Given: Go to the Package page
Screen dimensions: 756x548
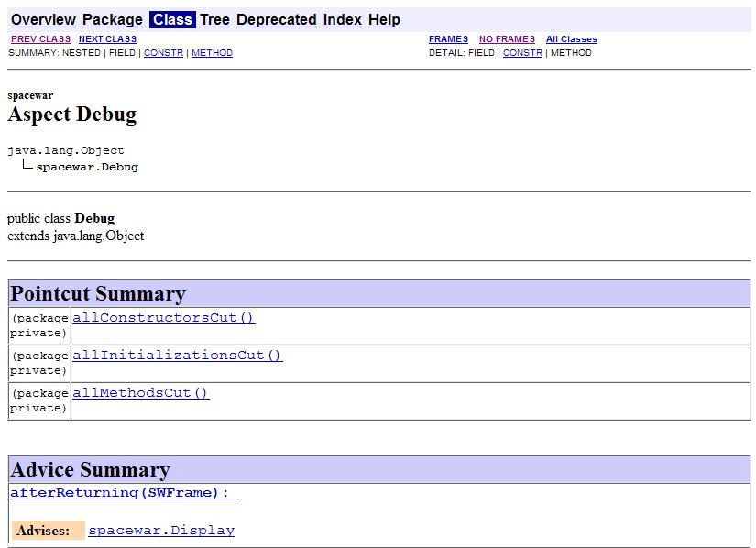Looking at the screenshot, I should [x=112, y=19].
